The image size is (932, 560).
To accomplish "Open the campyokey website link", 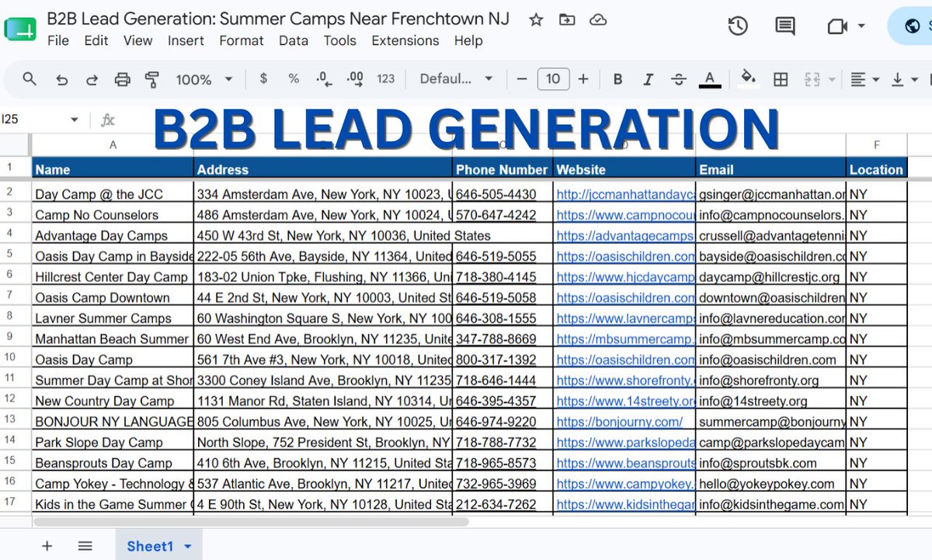I will 625,484.
